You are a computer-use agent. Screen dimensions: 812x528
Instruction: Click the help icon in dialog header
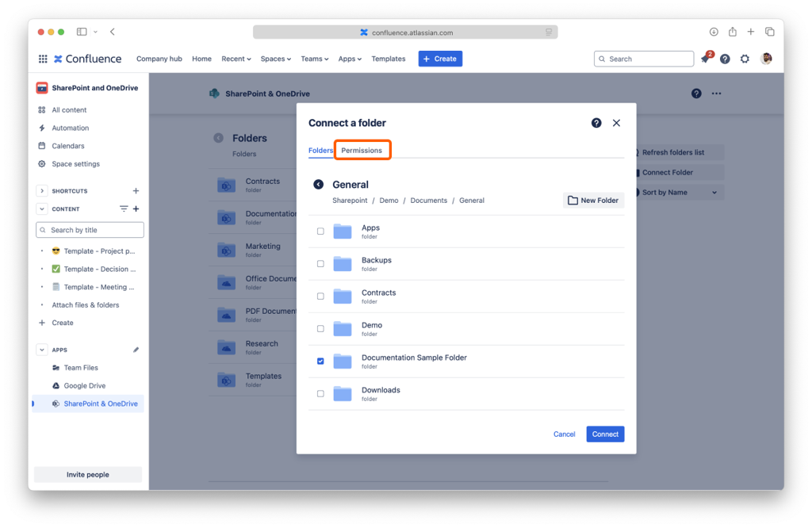[x=596, y=123]
